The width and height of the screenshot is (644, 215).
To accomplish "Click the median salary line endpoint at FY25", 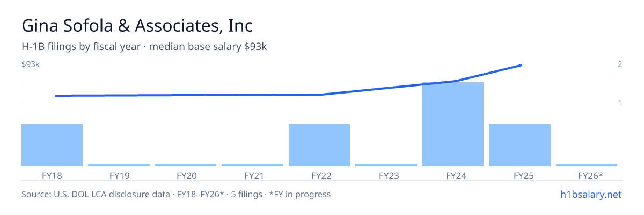I will click(x=522, y=65).
